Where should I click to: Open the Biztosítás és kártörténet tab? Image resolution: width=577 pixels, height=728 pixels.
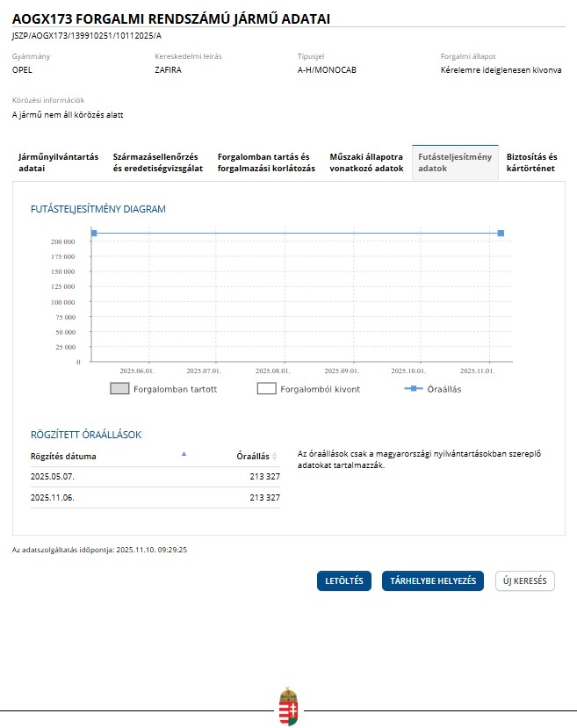(531, 162)
